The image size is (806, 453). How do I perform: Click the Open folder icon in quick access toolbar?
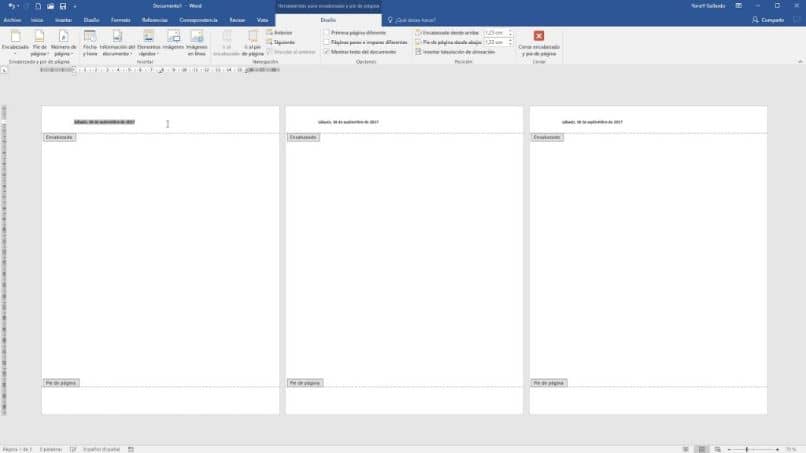[50, 6]
